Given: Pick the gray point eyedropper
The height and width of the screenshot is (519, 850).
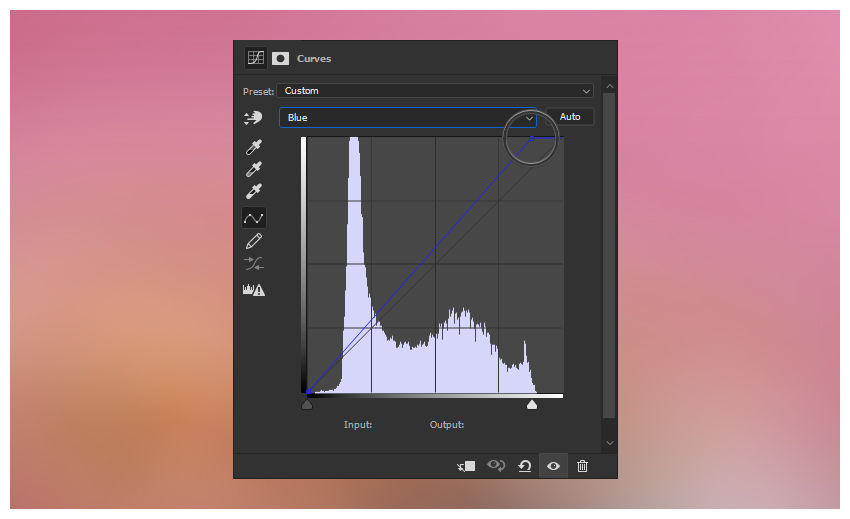Looking at the screenshot, I should point(254,169).
